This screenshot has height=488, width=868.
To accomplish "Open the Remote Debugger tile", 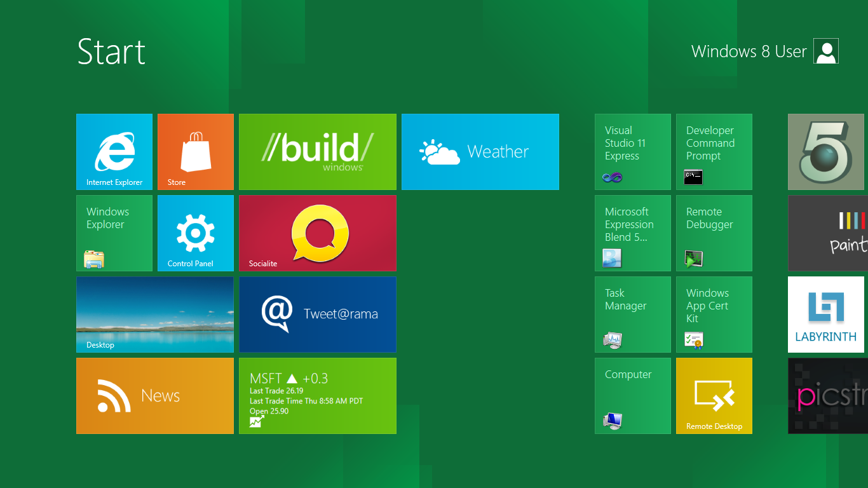I will coord(714,233).
